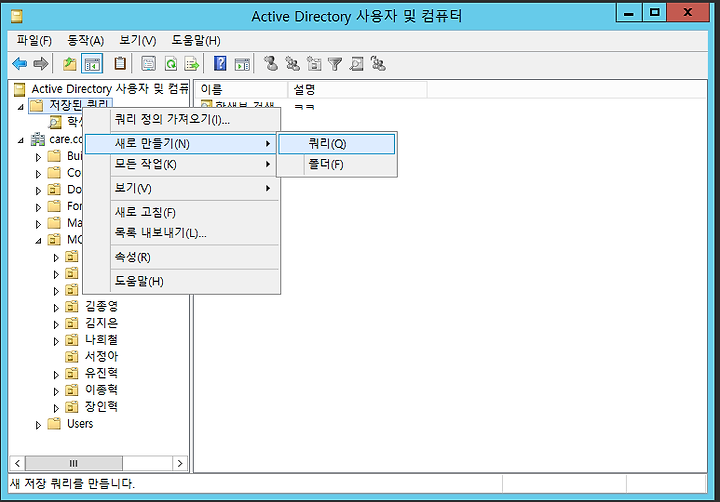
Task: Open the 보기(V) menu in menu bar
Action: point(138,40)
